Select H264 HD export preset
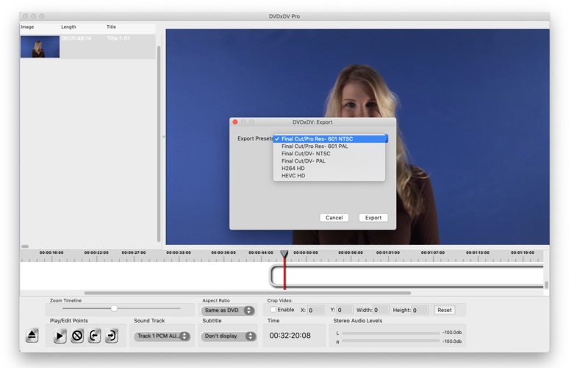588x368 pixels. [294, 169]
